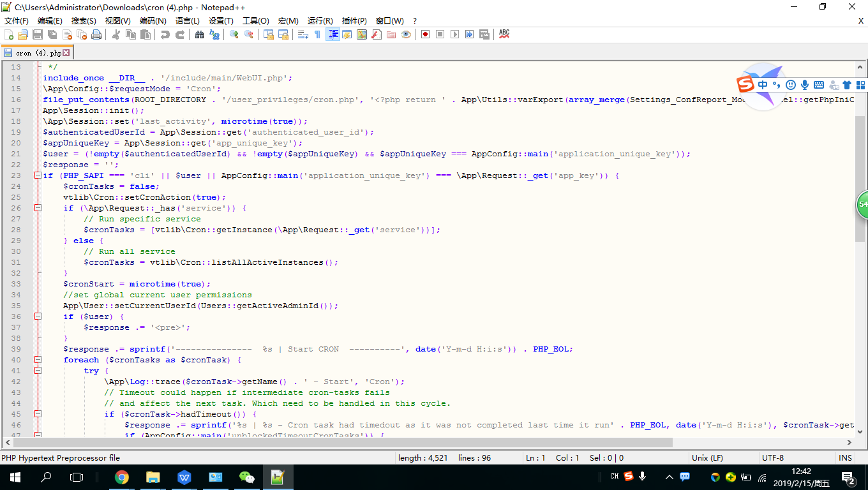Click horizontal scrollbar right arrow
This screenshot has height=490, width=868.
[849, 442]
